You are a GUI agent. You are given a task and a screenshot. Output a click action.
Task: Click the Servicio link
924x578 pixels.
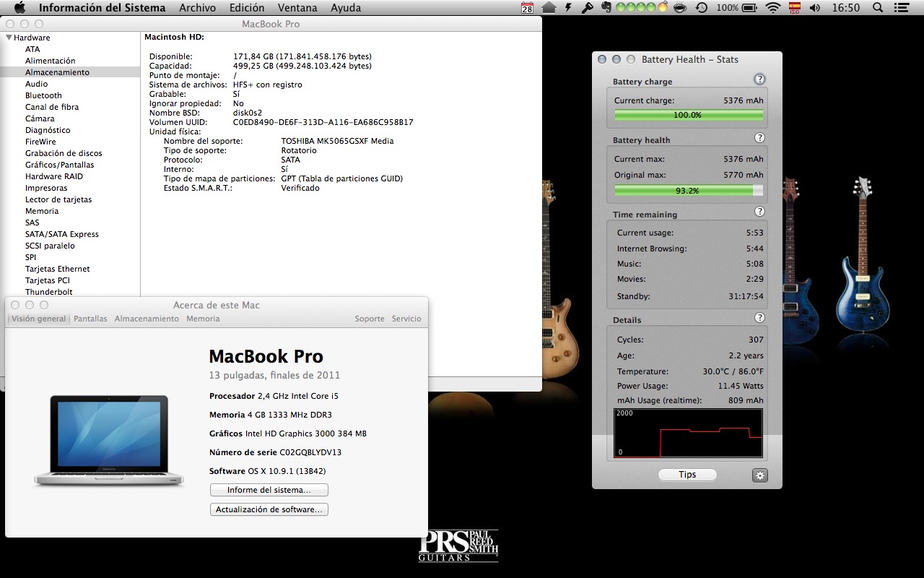(406, 319)
